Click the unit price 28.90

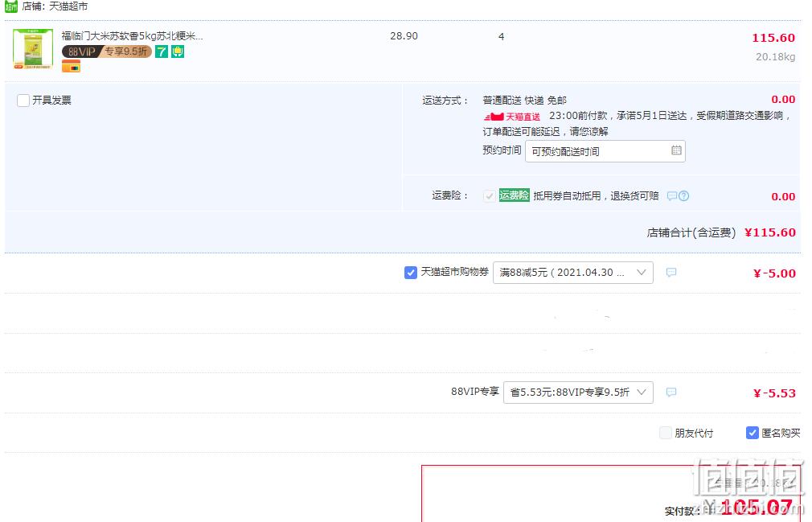point(404,36)
